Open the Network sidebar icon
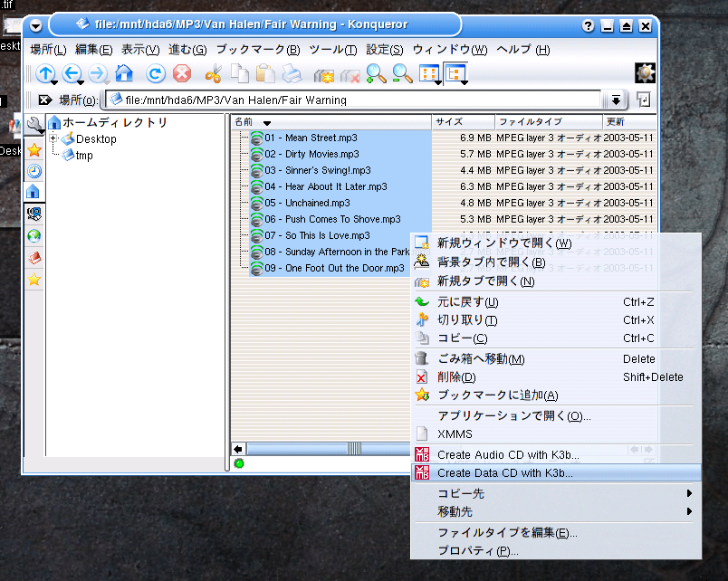The height and width of the screenshot is (581, 728). (34, 214)
